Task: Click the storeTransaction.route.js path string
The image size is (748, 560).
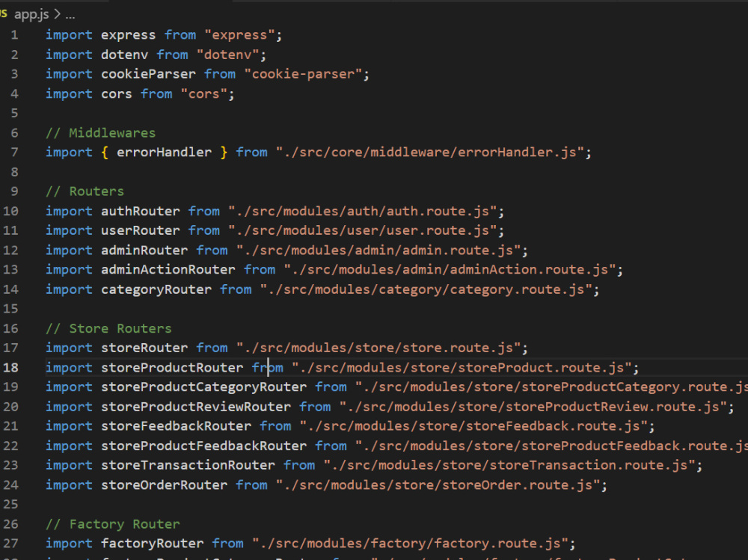Action: pyautogui.click(x=509, y=465)
